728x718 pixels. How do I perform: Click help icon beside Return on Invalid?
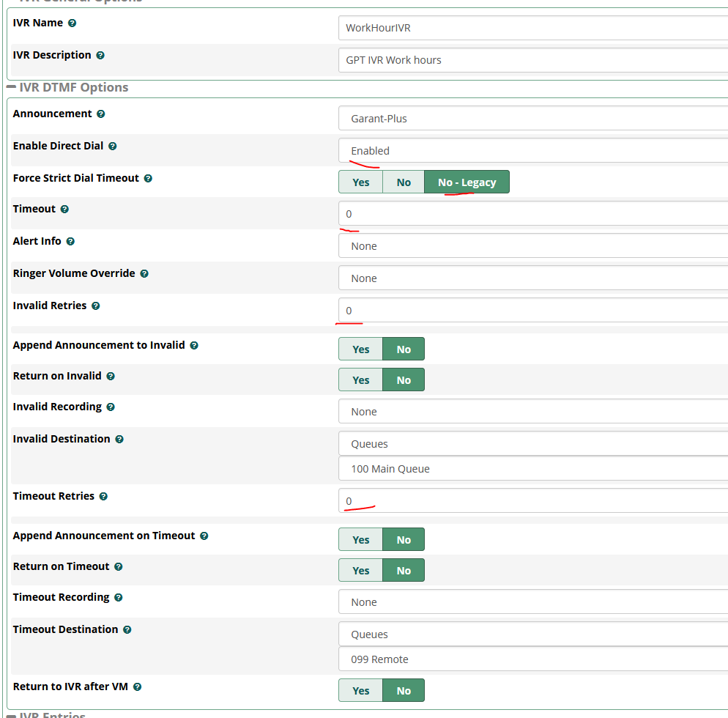coord(111,377)
